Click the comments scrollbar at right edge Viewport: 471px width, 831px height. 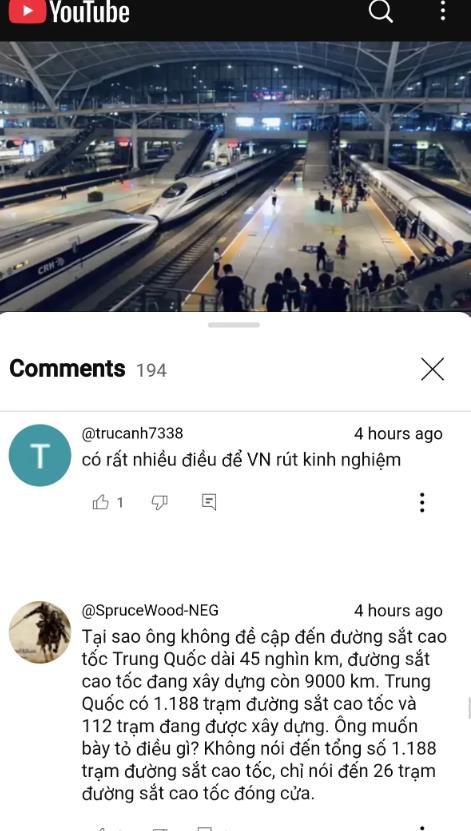click(x=469, y=709)
